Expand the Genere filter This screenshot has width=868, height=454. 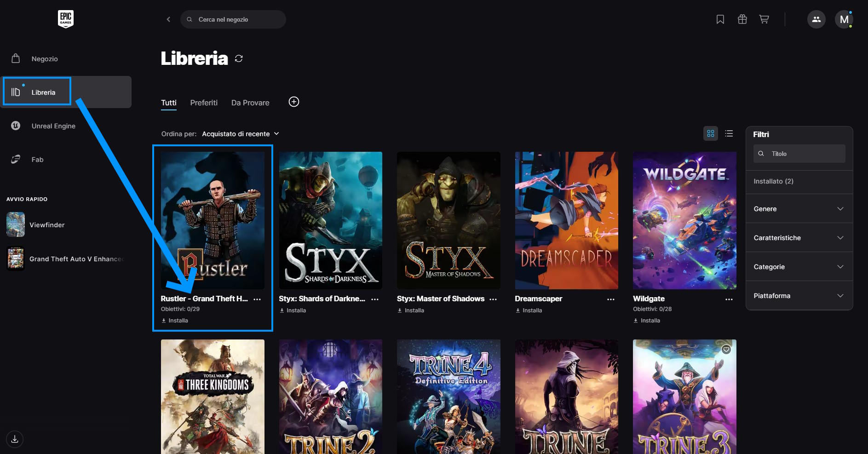pos(799,209)
